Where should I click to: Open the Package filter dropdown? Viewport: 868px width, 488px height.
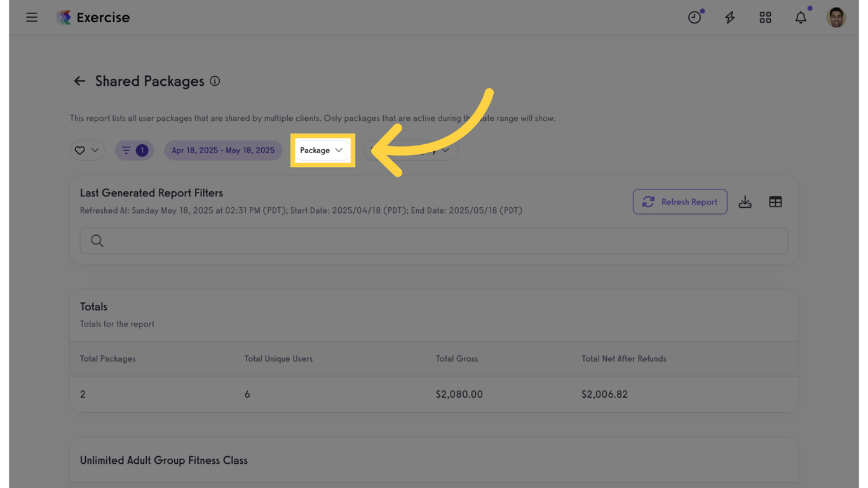point(322,151)
